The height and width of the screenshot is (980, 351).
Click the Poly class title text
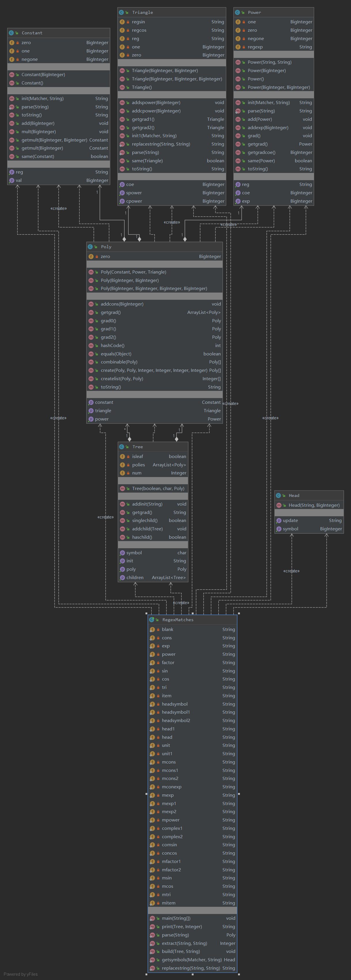(x=106, y=247)
